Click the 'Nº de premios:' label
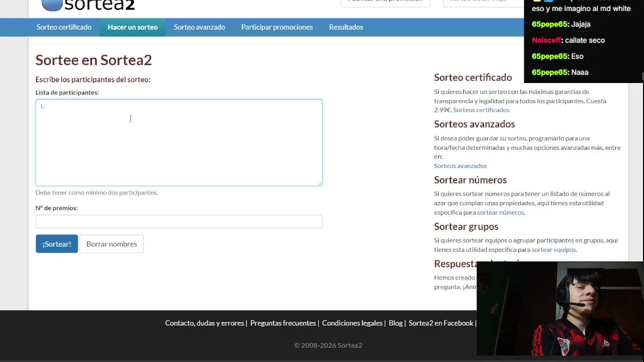Image resolution: width=644 pixels, height=362 pixels. click(x=56, y=208)
